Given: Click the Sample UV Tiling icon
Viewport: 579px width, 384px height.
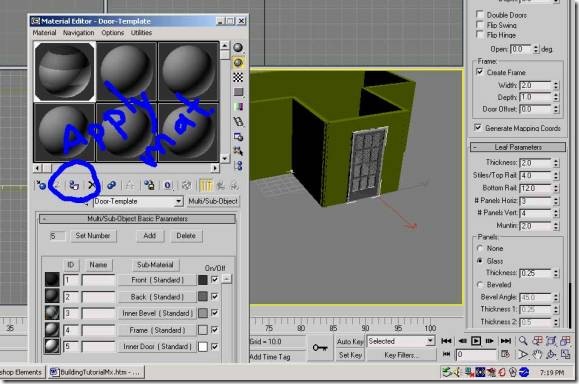Looking at the screenshot, I should point(238,92).
